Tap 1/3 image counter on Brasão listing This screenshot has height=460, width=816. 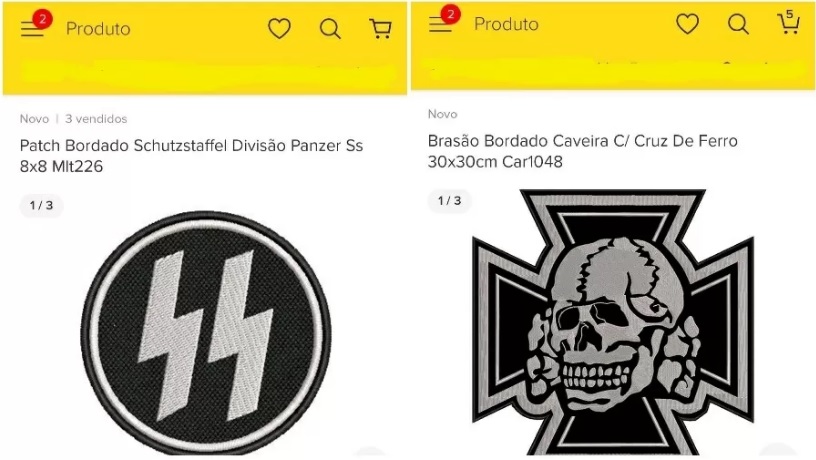coord(450,201)
